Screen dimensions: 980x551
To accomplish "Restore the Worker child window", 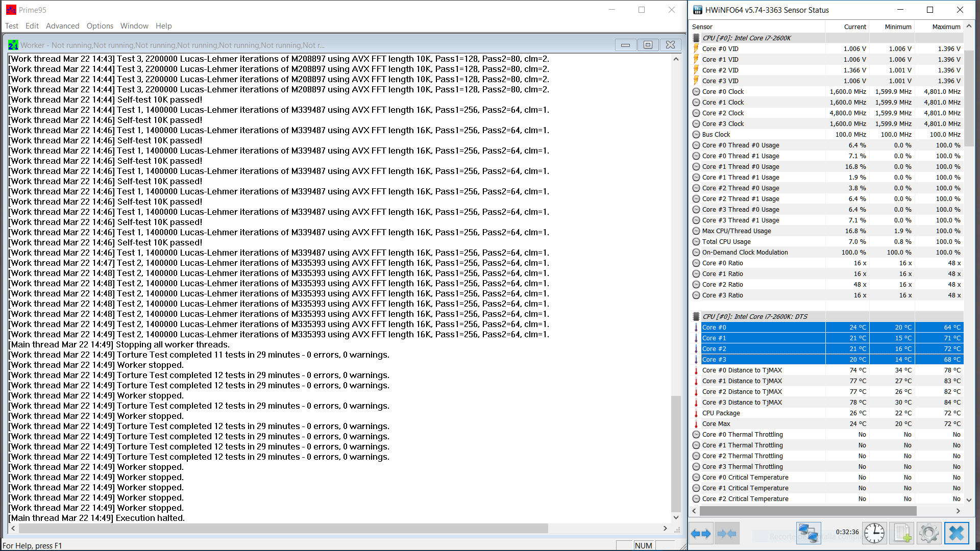I will coord(648,45).
